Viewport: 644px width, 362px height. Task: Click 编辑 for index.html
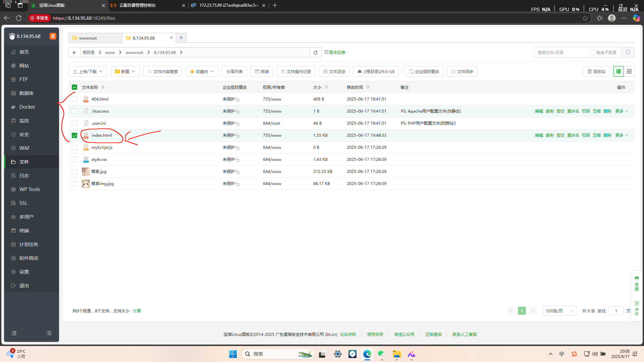(x=539, y=135)
